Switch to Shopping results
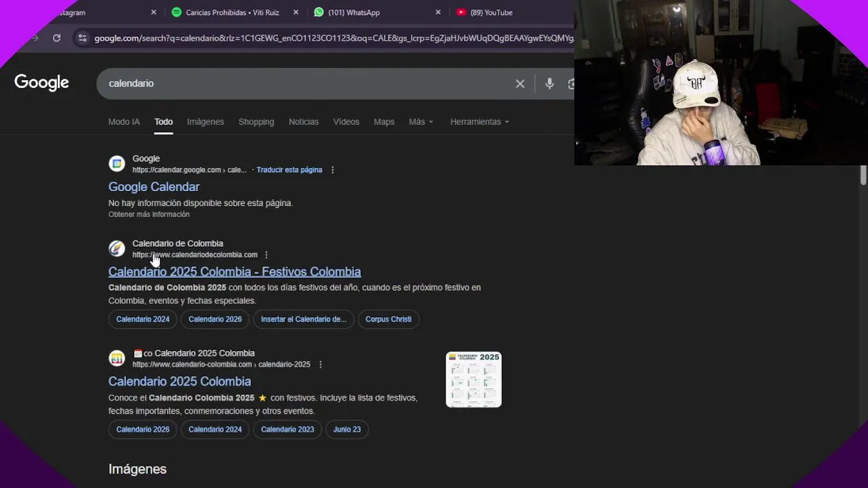Viewport: 868px width, 488px height. pyautogui.click(x=256, y=122)
